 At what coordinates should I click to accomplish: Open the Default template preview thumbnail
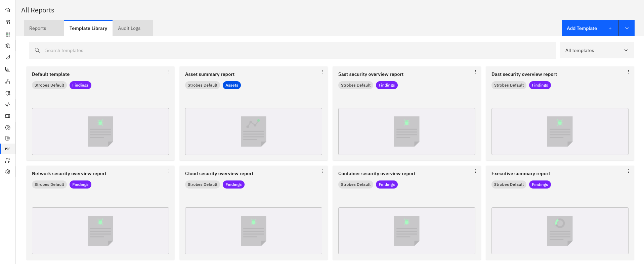tap(100, 131)
